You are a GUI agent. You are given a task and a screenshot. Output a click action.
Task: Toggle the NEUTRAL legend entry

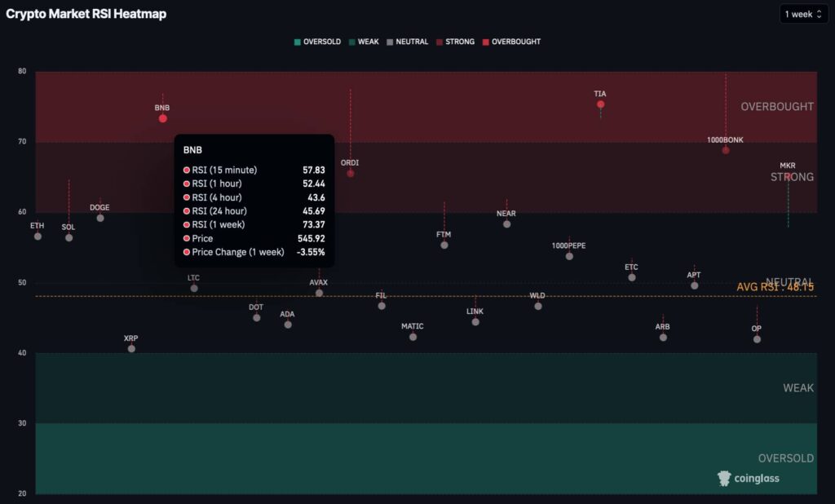click(x=408, y=42)
